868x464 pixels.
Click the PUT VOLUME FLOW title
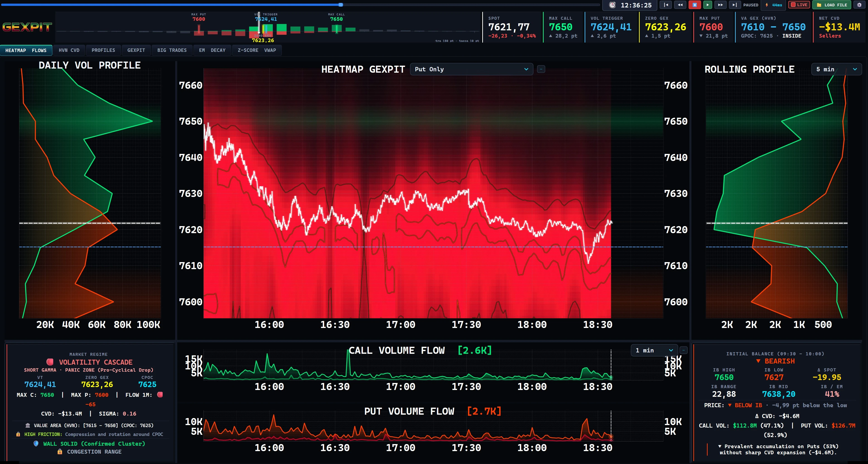(409, 411)
